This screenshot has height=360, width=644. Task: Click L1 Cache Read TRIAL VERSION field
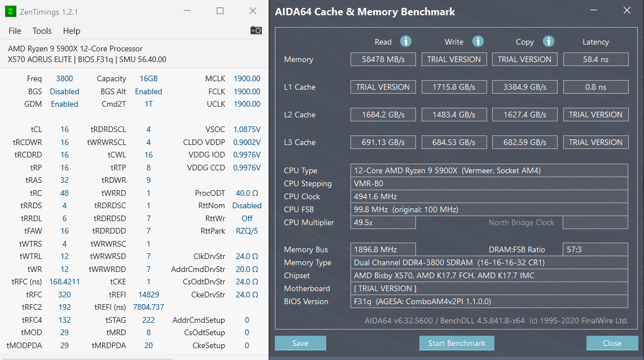[x=383, y=87]
